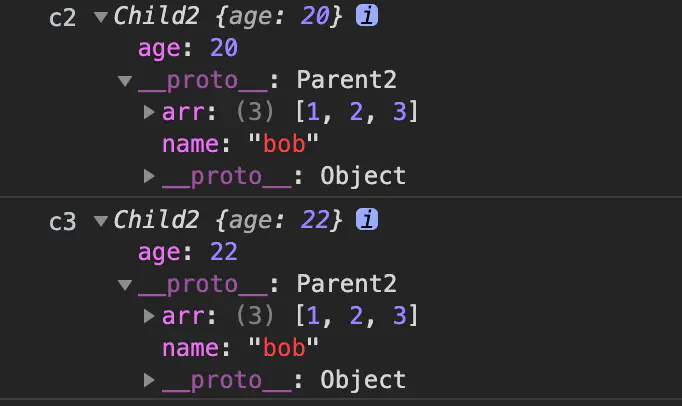Collapse __proto__: Parent2 under the c3 object

[125, 285]
